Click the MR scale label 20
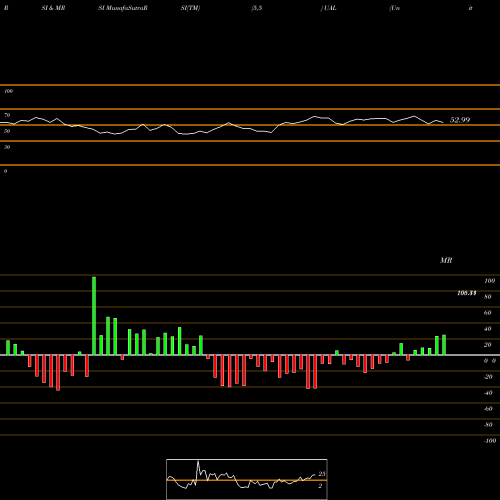This screenshot has height=500, width=500. [x=488, y=345]
